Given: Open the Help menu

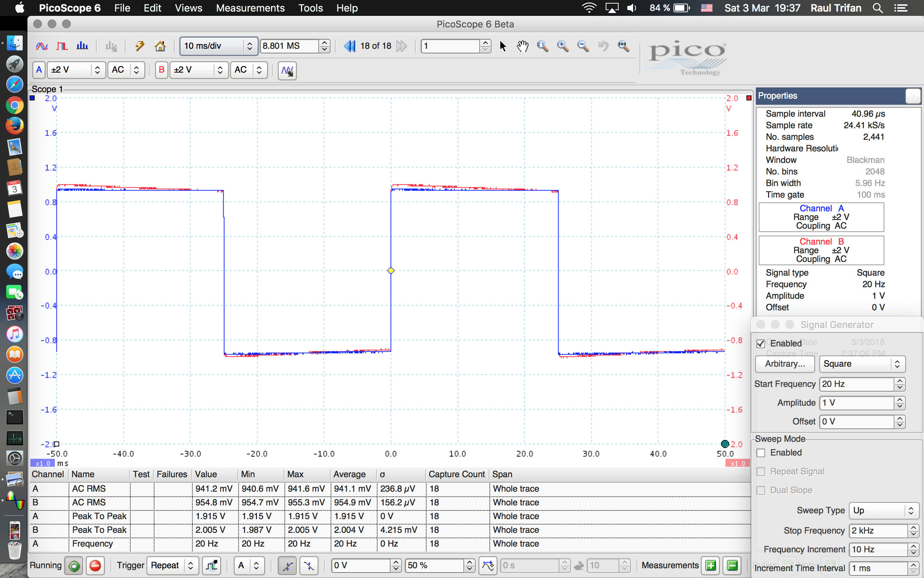Looking at the screenshot, I should click(347, 8).
